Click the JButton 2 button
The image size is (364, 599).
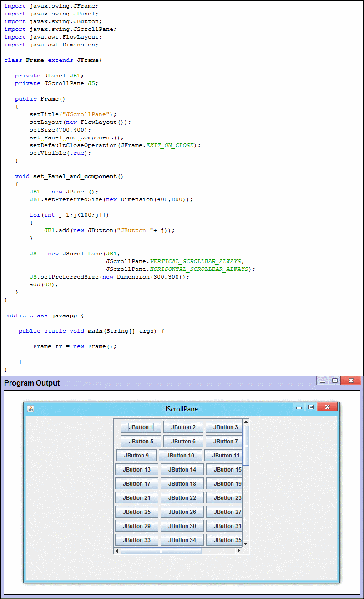click(x=183, y=427)
